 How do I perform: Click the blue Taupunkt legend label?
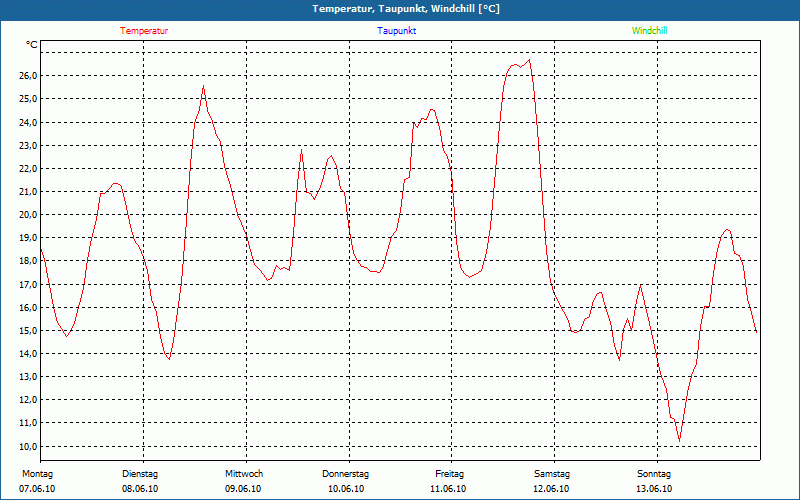point(396,31)
